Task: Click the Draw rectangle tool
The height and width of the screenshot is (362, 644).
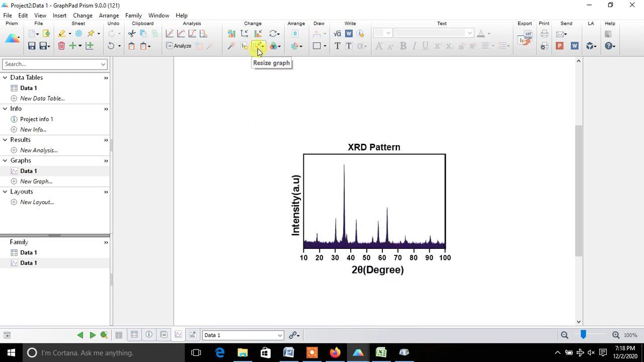Action: [x=316, y=46]
